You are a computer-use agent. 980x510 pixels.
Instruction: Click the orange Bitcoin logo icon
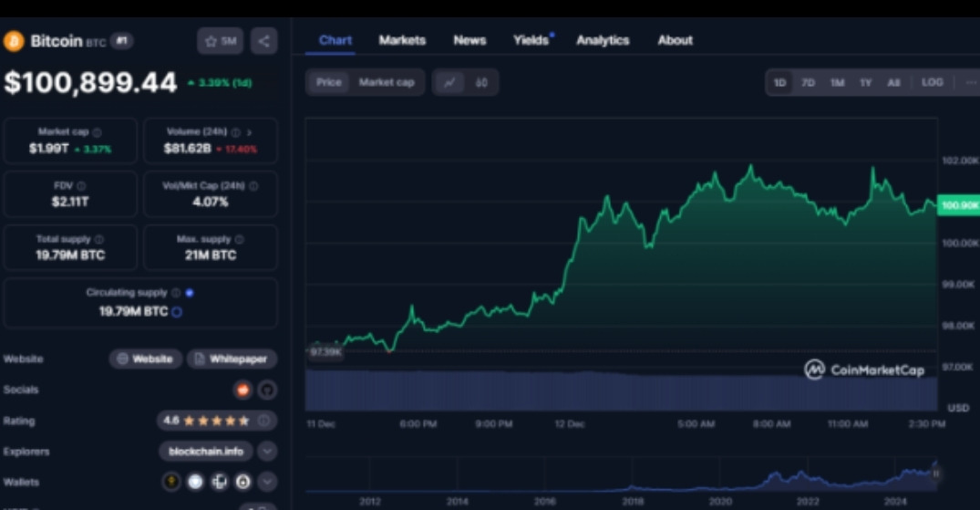tap(14, 41)
